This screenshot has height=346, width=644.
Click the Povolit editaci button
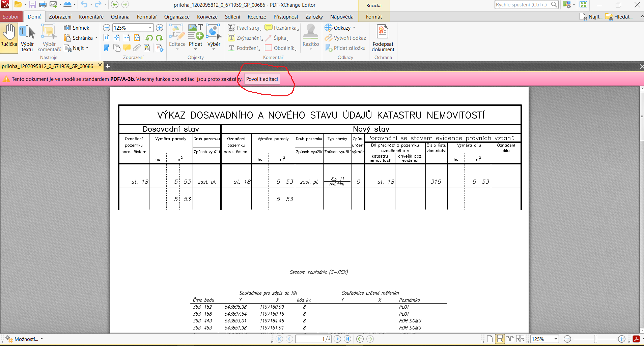[x=262, y=79]
